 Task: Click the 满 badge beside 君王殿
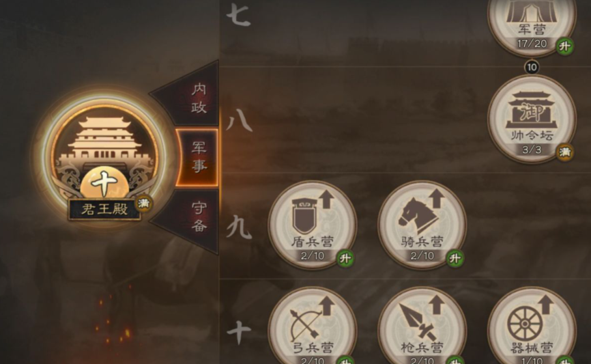[x=143, y=203]
